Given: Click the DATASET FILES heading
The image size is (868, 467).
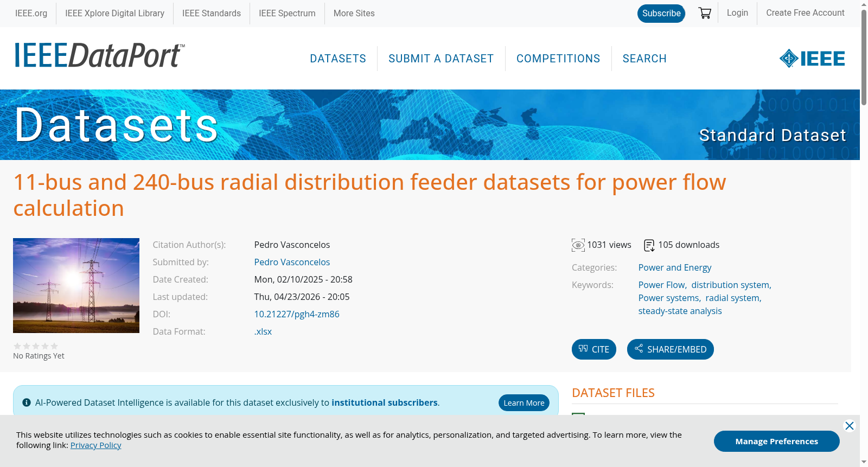Looking at the screenshot, I should pos(613,393).
